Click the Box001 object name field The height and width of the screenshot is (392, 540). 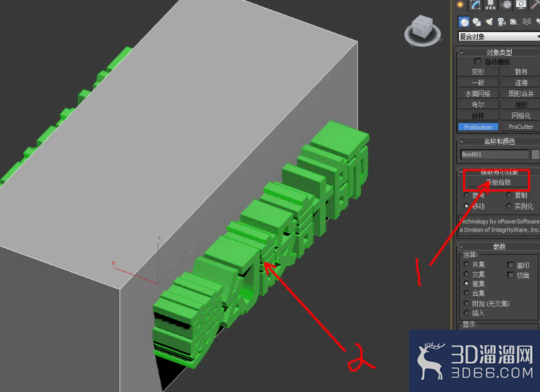[x=495, y=154]
